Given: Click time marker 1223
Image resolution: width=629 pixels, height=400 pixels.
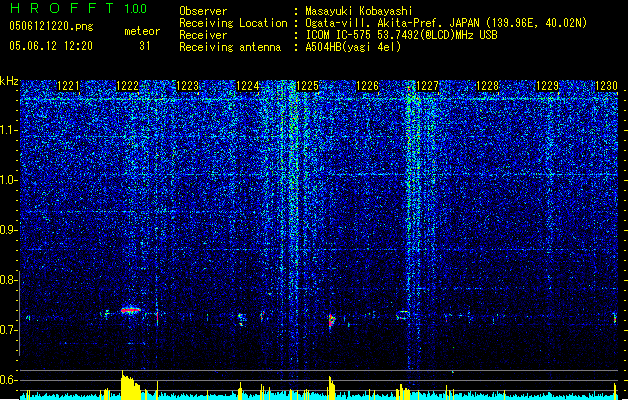Looking at the screenshot, I should pos(188,86).
